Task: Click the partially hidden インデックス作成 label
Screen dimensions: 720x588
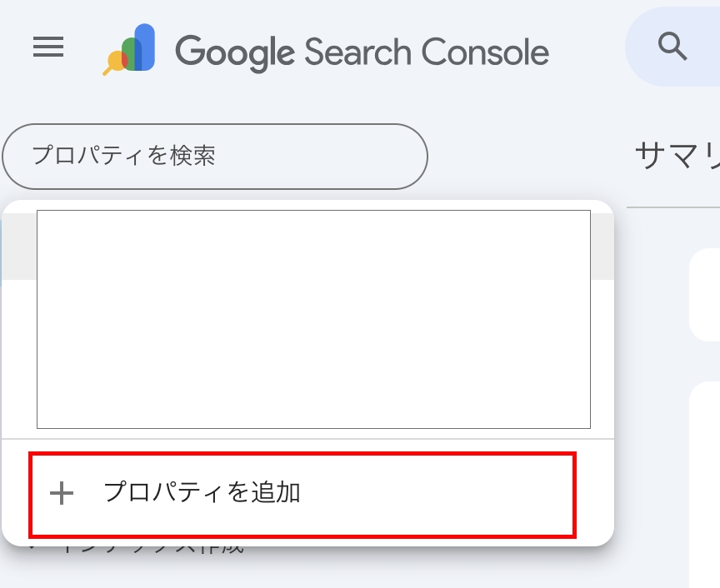Action: [150, 550]
